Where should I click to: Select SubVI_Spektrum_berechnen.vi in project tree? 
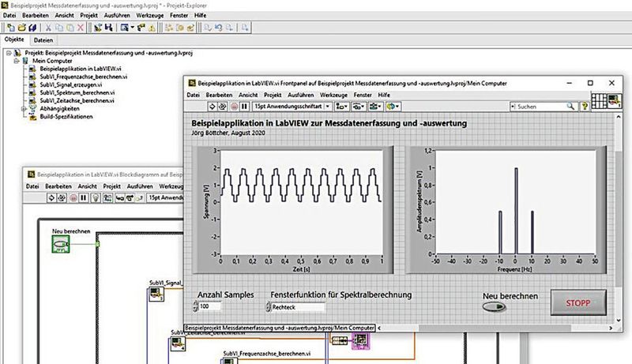(x=77, y=92)
